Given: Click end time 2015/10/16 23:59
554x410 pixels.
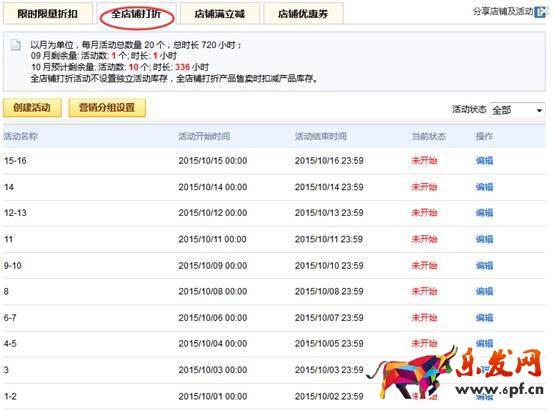Looking at the screenshot, I should (x=329, y=161).
